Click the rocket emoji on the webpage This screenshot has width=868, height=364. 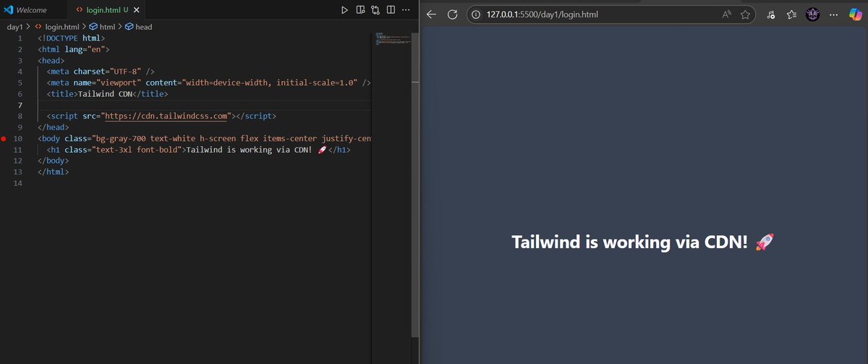point(765,242)
